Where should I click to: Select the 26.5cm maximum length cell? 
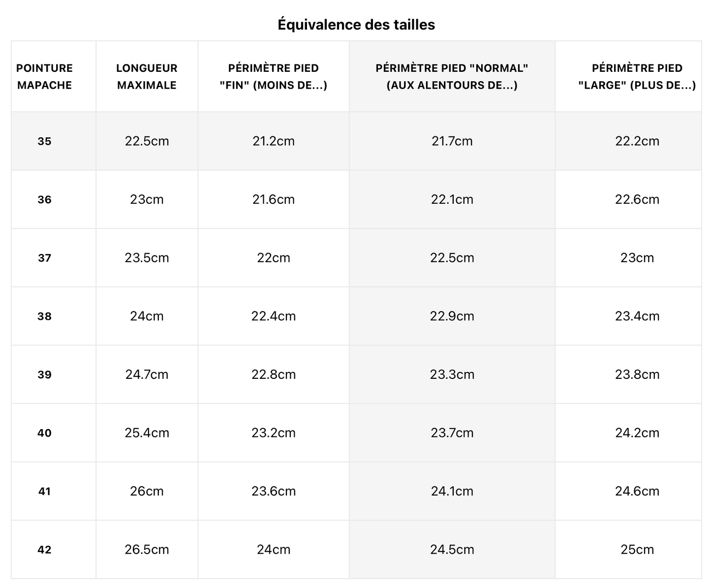(147, 550)
